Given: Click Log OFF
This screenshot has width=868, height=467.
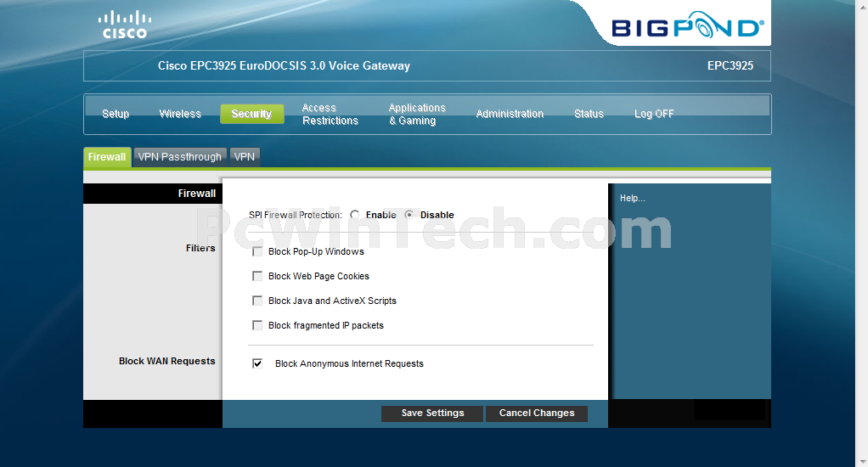Looking at the screenshot, I should click(654, 114).
